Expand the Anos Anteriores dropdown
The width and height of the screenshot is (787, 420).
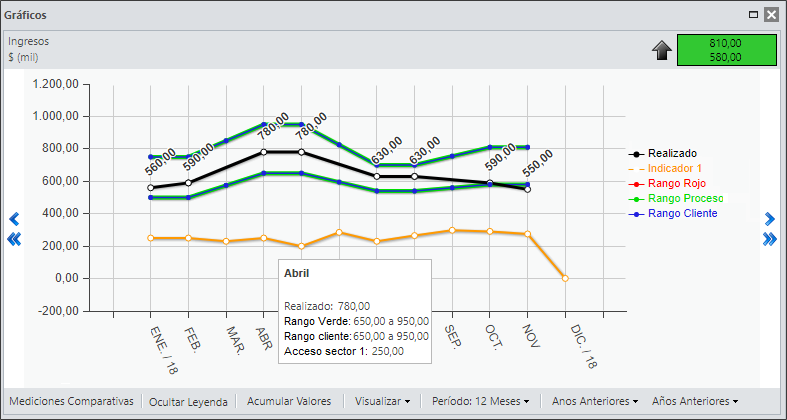click(595, 401)
